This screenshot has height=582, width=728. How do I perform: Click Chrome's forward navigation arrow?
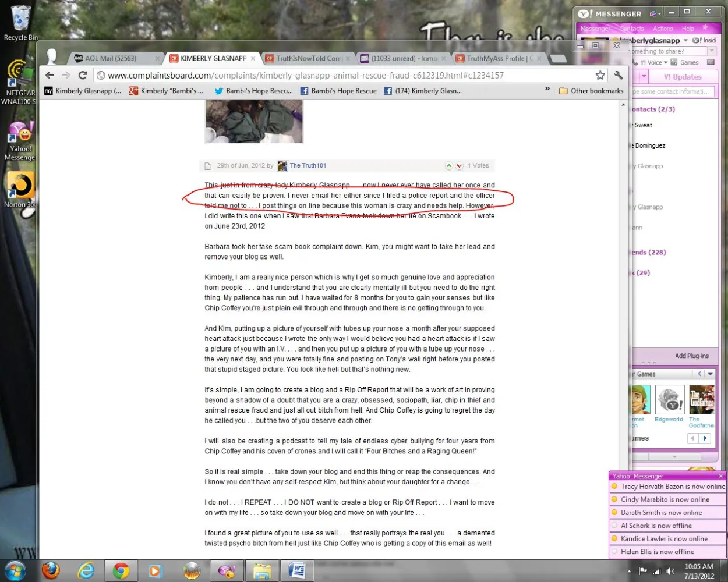[66, 75]
